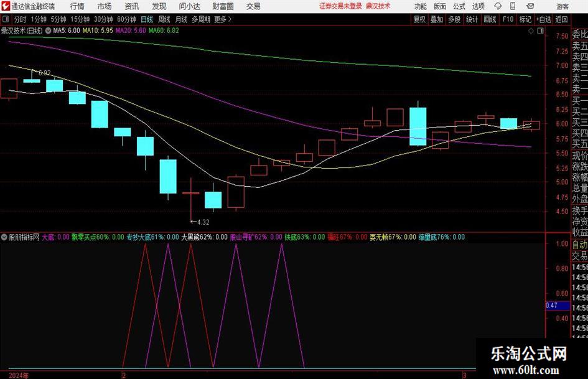This screenshot has height=379, width=588.
Task: Switch to 1分钟 period
Action: (39, 19)
